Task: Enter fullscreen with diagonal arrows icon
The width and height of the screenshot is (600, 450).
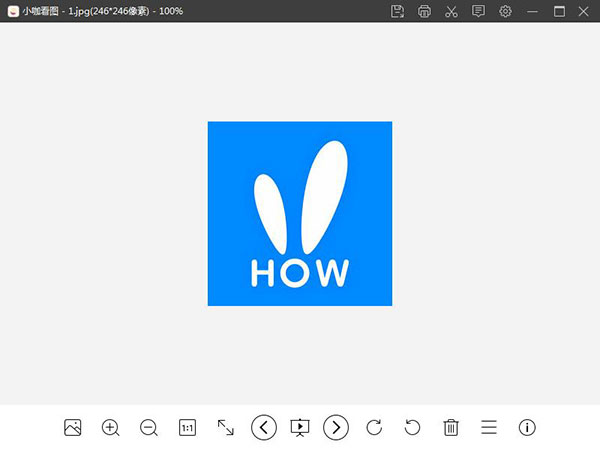Action: tap(225, 427)
